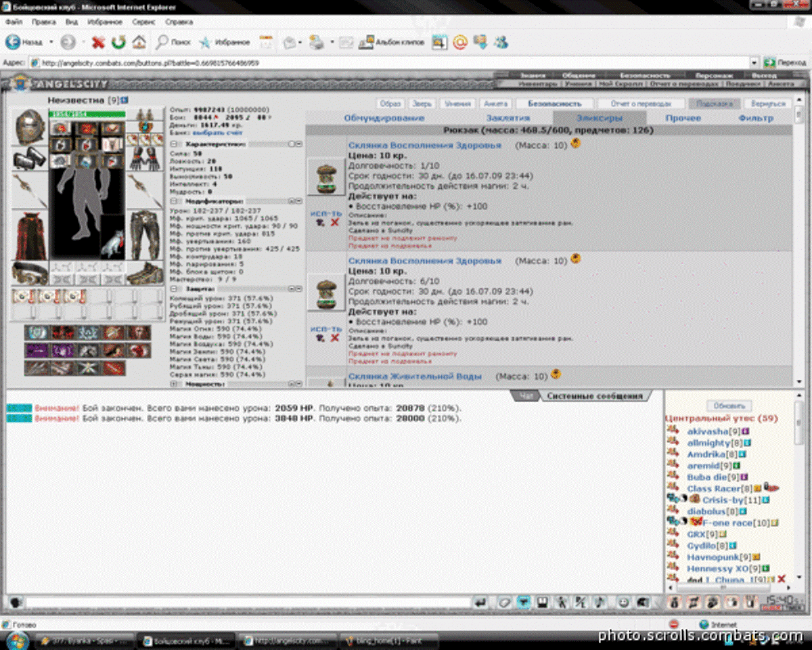Image resolution: width=812 pixels, height=650 pixels.
Task: Delete the second health flask with red X
Action: click(334, 338)
